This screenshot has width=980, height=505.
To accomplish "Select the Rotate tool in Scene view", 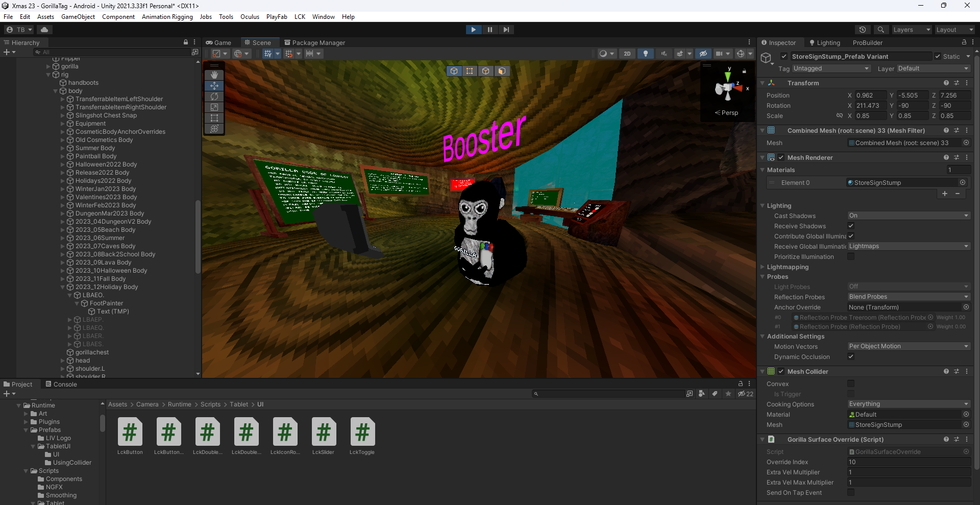I will point(214,97).
